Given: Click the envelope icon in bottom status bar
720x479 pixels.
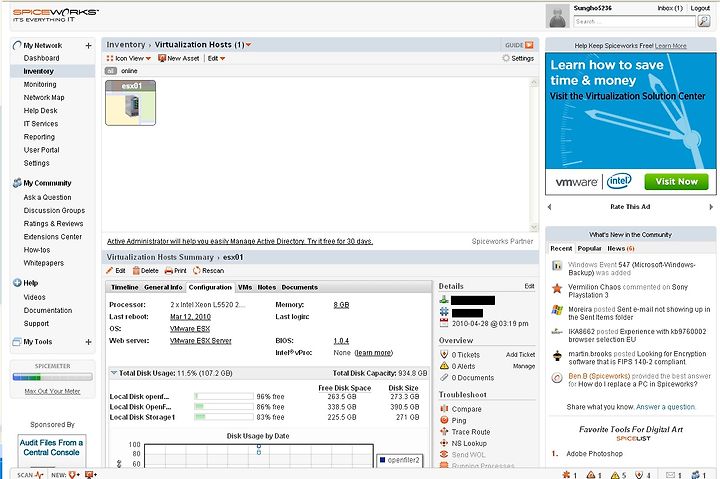Looking at the screenshot, I should [x=670, y=475].
